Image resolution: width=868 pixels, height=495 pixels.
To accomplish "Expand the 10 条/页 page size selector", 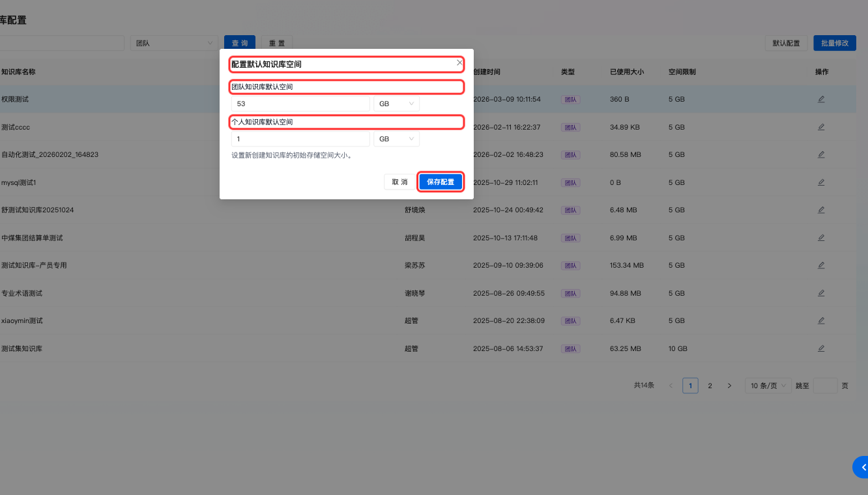I will (x=768, y=386).
